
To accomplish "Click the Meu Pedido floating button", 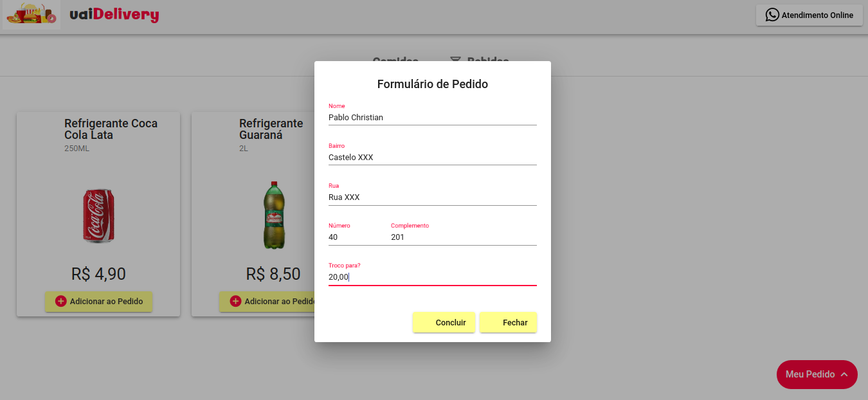I will coord(817,374).
